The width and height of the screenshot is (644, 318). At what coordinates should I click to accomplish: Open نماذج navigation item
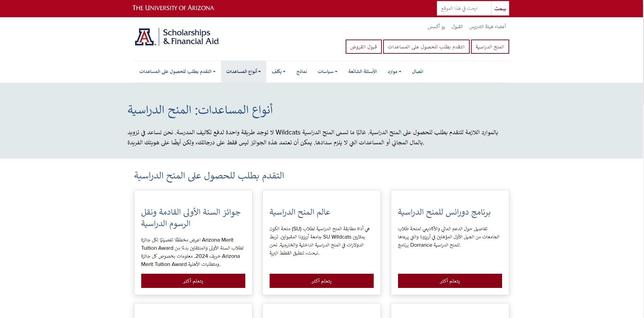point(302,72)
